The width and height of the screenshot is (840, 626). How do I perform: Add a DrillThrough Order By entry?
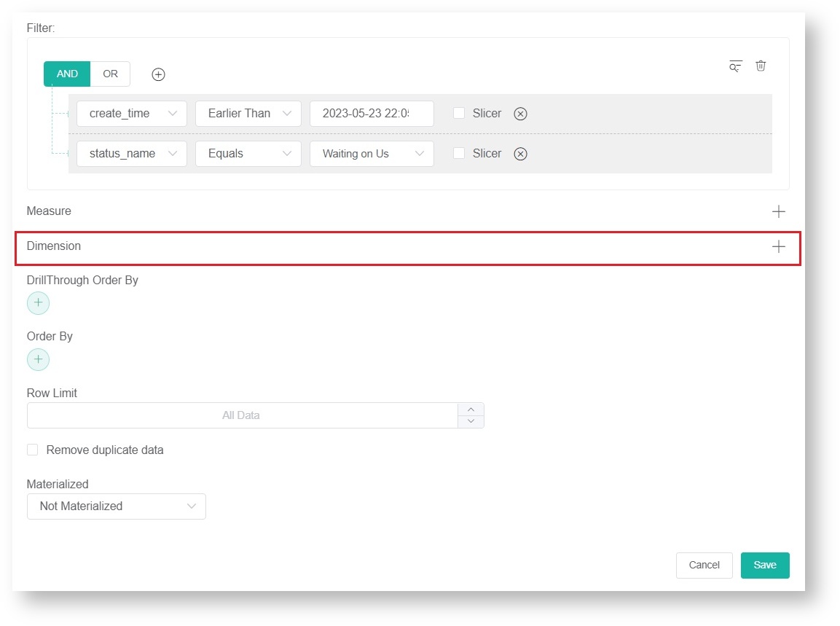(x=38, y=302)
